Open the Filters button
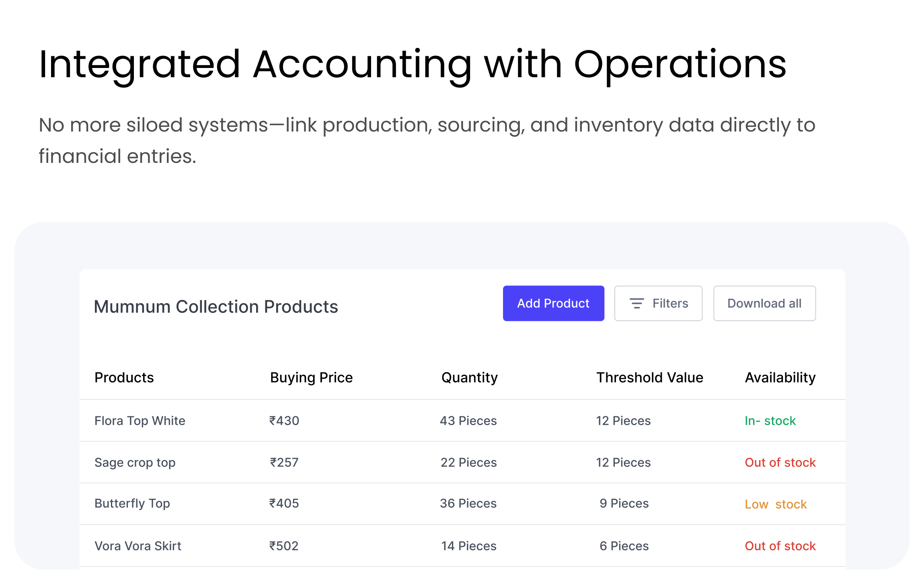This screenshot has height=584, width=924. 658,303
